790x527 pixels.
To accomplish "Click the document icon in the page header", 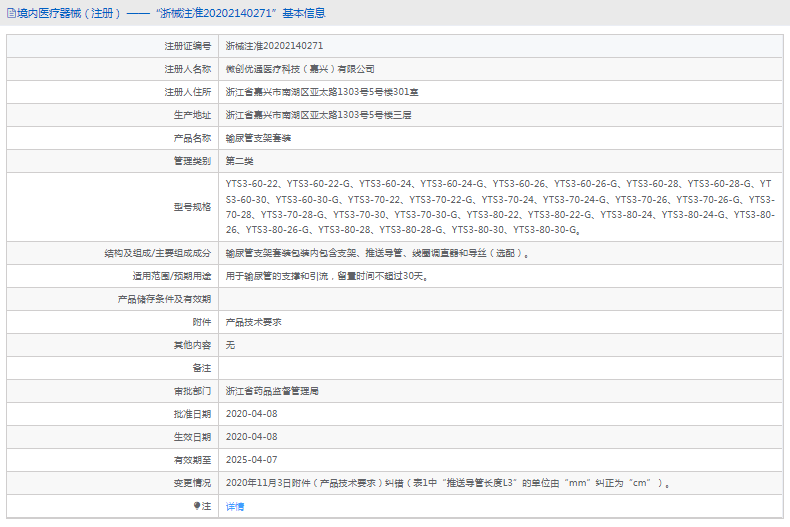I will 11,14.
